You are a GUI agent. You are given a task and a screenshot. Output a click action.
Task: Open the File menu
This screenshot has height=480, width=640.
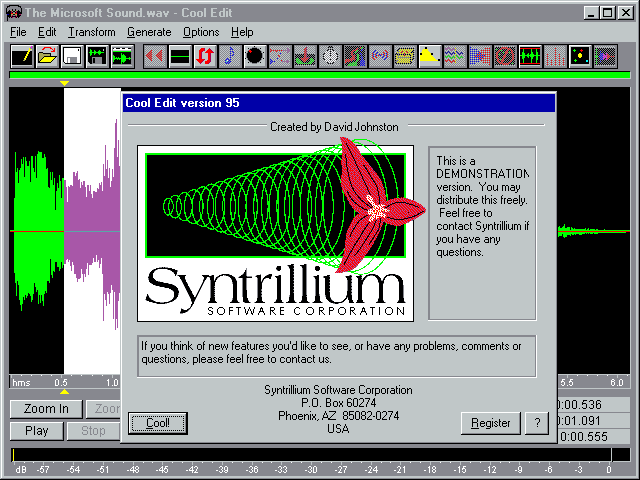[x=18, y=32]
